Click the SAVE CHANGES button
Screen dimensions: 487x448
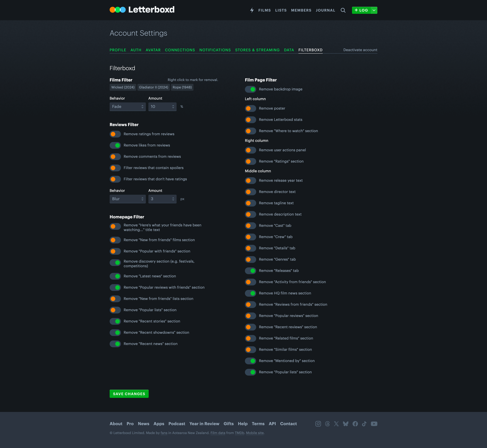point(129,394)
